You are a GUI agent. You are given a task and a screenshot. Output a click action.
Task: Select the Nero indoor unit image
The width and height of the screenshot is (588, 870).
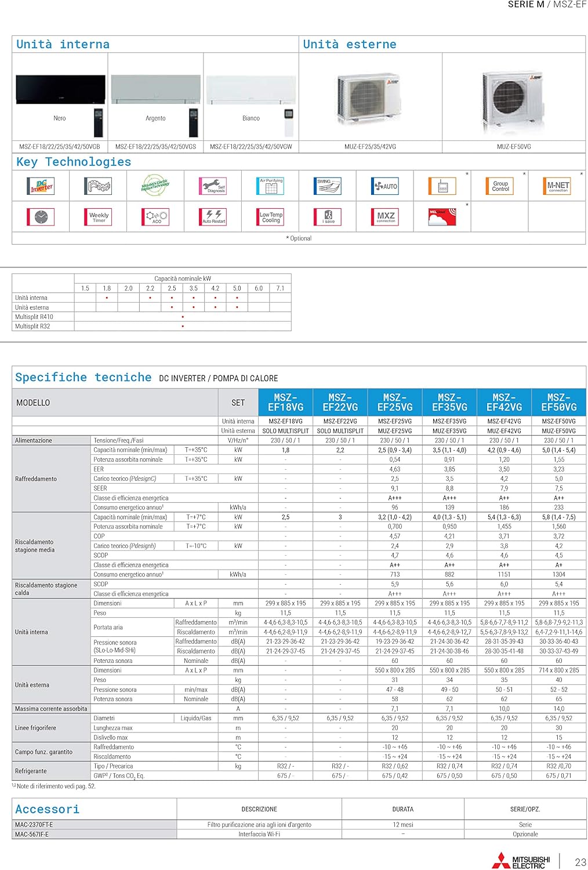(60, 90)
